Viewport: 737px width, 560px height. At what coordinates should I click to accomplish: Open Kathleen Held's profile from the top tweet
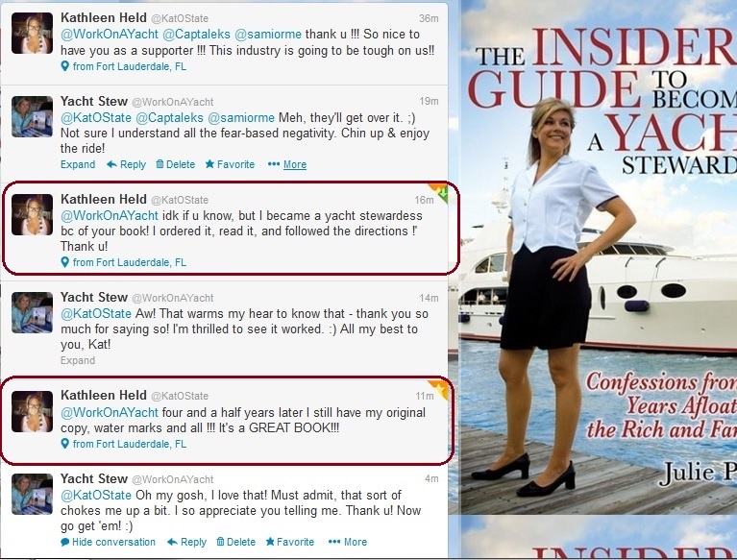(104, 18)
